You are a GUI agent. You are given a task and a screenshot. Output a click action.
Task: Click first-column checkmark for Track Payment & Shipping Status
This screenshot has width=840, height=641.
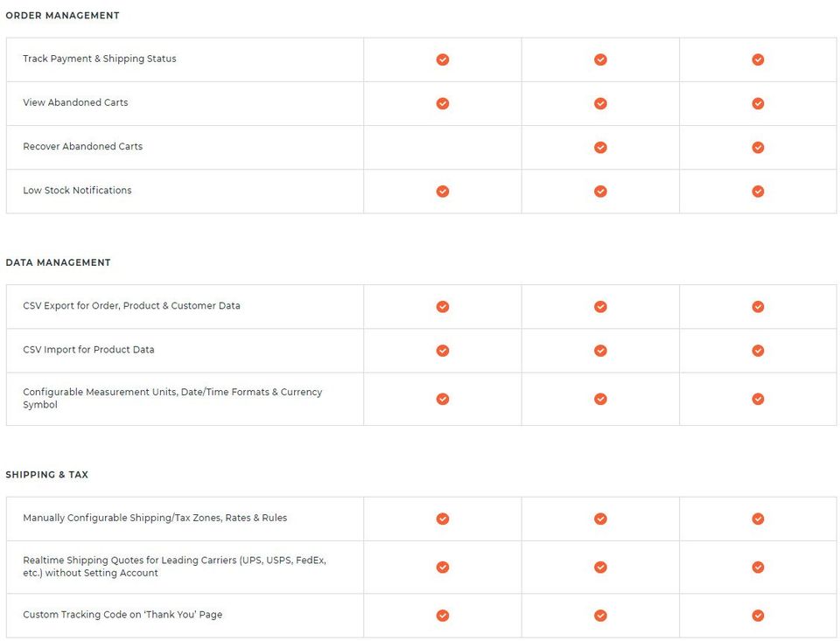click(x=443, y=59)
